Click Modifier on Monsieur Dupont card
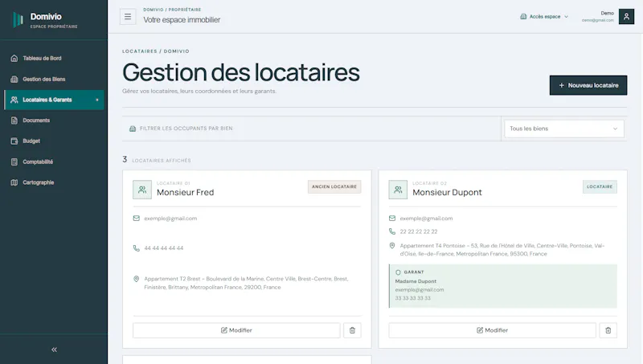This screenshot has width=643, height=364. tap(492, 330)
